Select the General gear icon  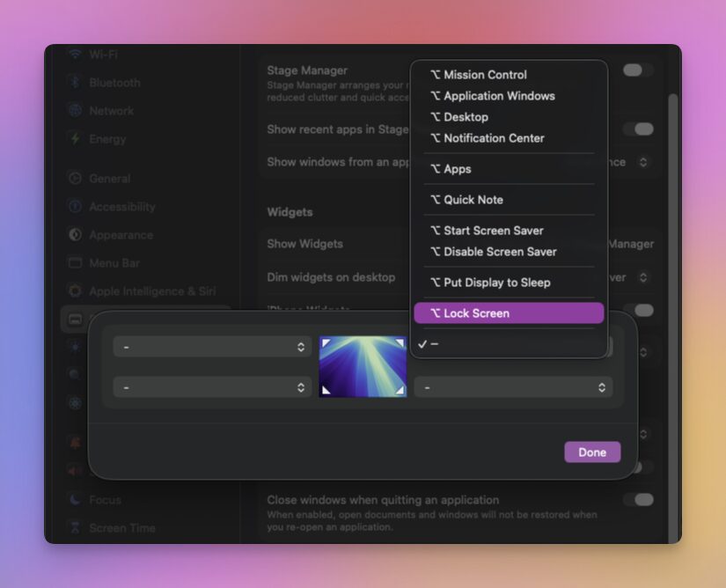click(75, 179)
